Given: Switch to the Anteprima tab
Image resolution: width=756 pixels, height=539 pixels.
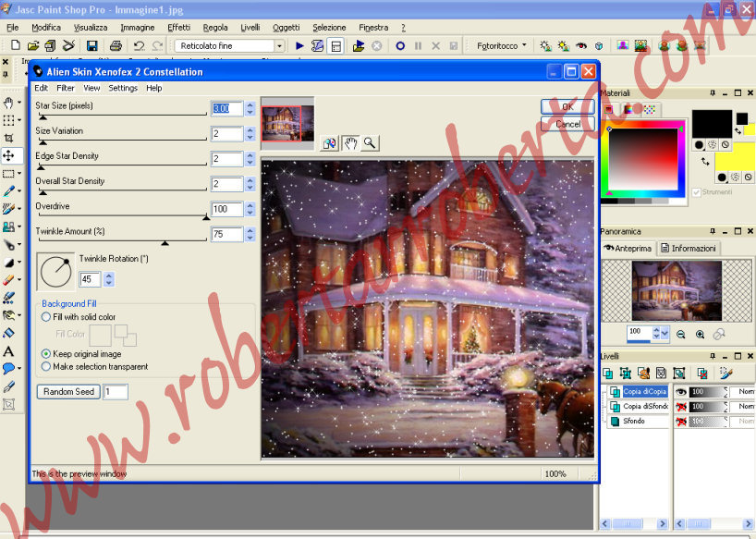Looking at the screenshot, I should 628,249.
